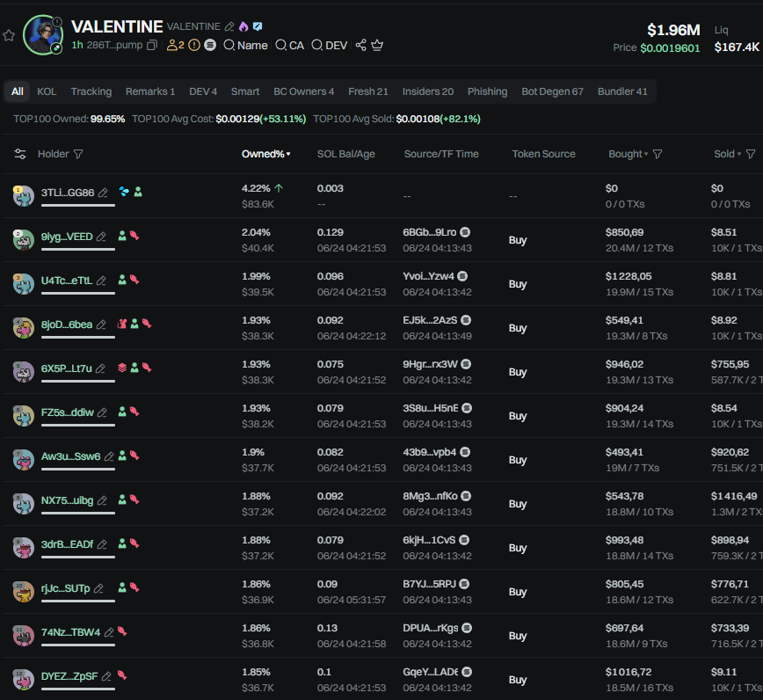Click the blue chat note icon in the header
This screenshot has width=763, height=700.
tap(258, 26)
